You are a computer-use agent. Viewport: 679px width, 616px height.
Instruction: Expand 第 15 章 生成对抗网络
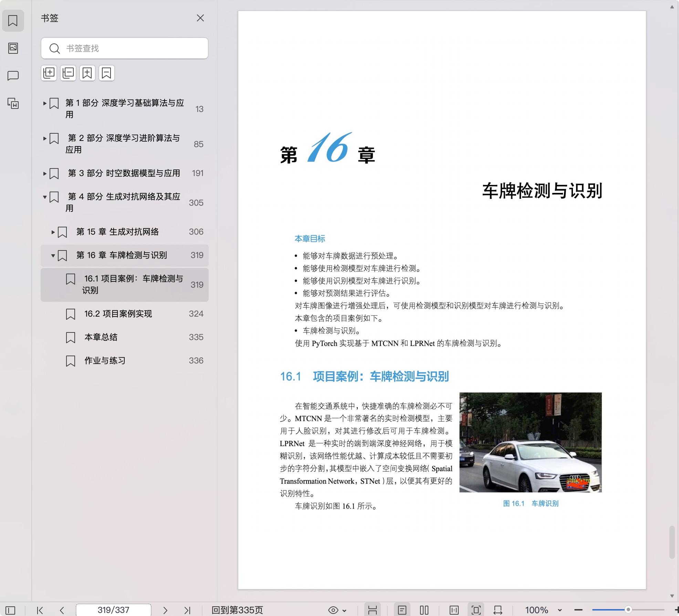(x=53, y=232)
